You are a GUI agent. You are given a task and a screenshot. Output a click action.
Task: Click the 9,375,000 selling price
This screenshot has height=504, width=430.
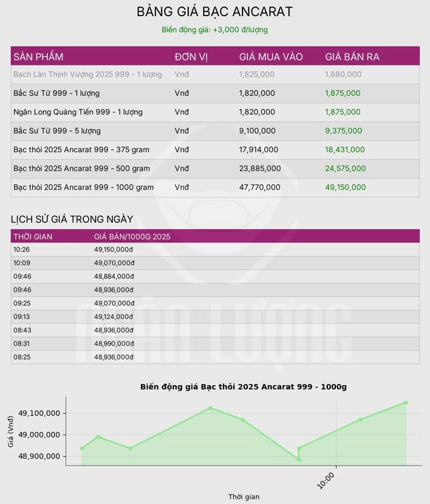coord(343,131)
